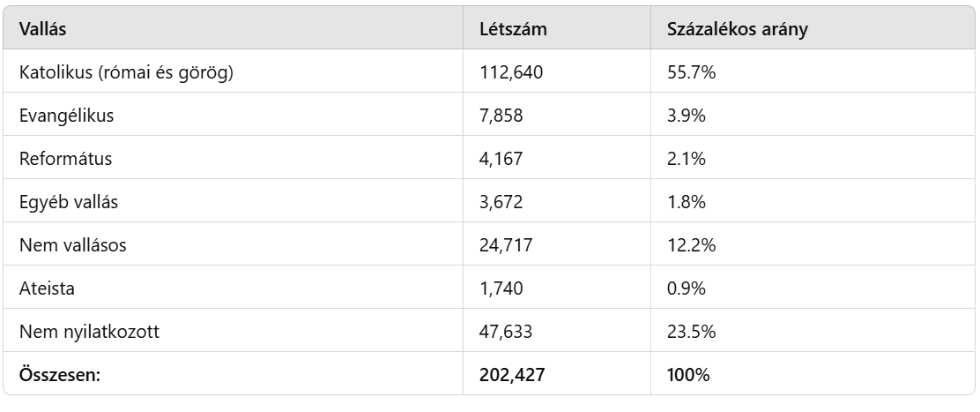Click the Ateista cell
The width and height of the screenshot is (980, 412).
tap(48, 288)
